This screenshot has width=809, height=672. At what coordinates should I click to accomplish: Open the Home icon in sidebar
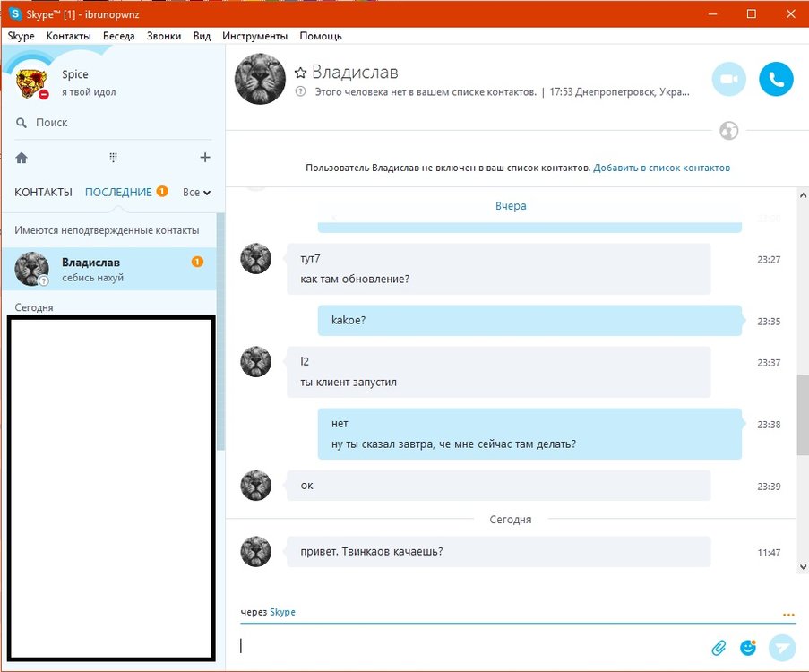coord(22,158)
